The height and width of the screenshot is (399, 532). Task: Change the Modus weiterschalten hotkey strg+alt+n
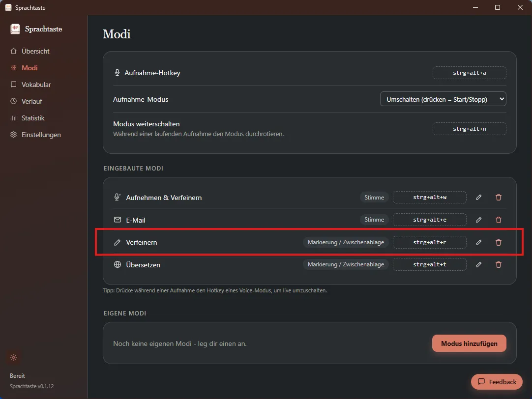[469, 129]
